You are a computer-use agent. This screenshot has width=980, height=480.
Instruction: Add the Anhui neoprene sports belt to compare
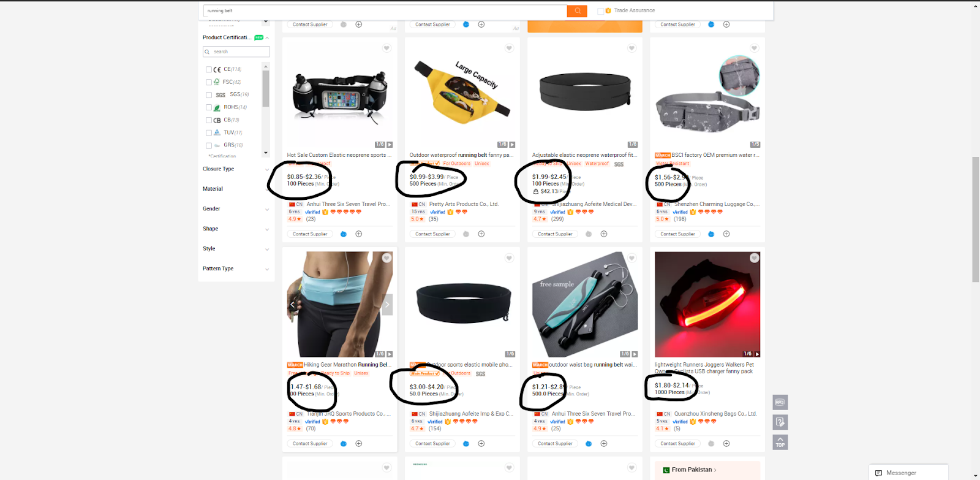click(x=359, y=234)
